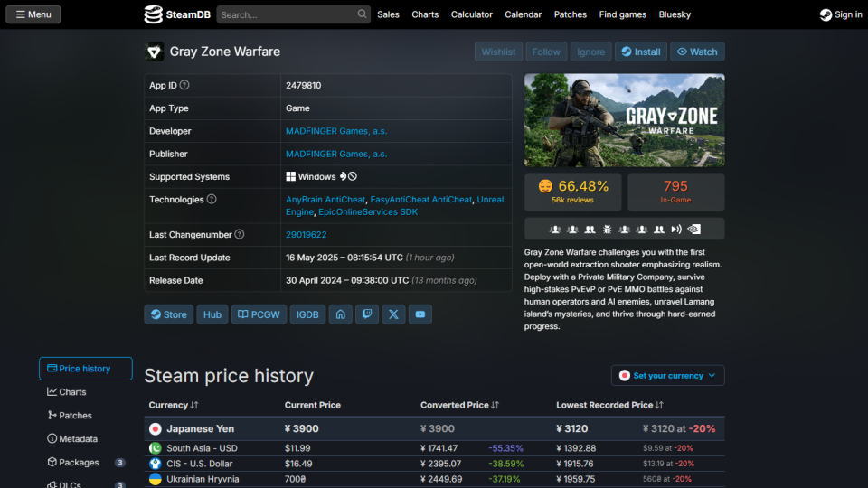Open the Twitch link icon
The image size is (868, 488).
(x=367, y=314)
